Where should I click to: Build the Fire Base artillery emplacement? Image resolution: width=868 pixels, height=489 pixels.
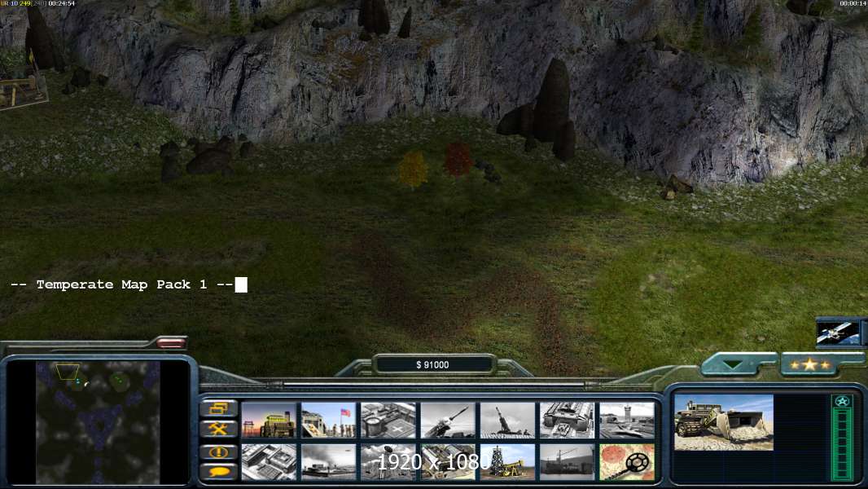point(507,421)
